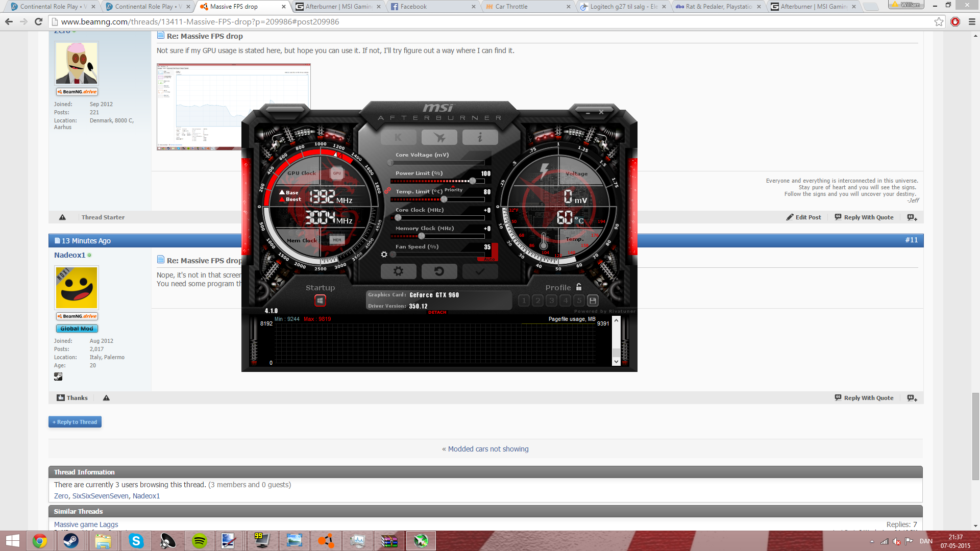Viewport: 980px width, 551px height.
Task: Select profile slot 5 in Afterburner
Action: [x=579, y=300]
